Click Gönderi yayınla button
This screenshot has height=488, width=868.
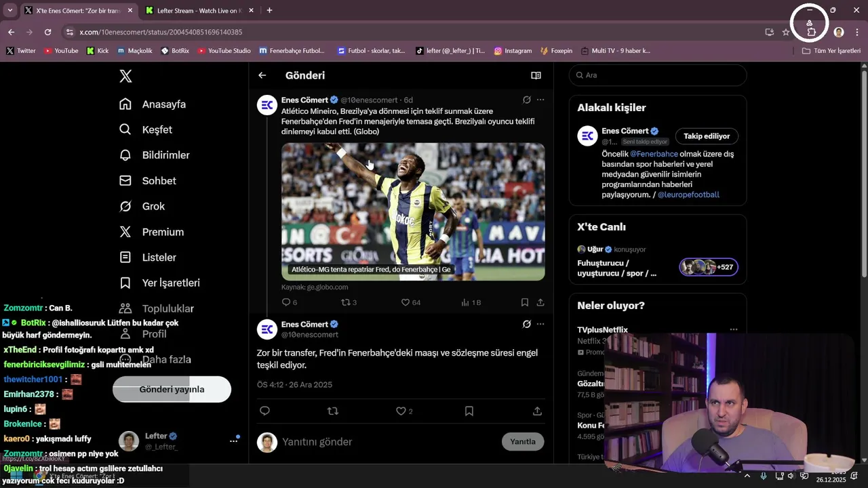(172, 390)
